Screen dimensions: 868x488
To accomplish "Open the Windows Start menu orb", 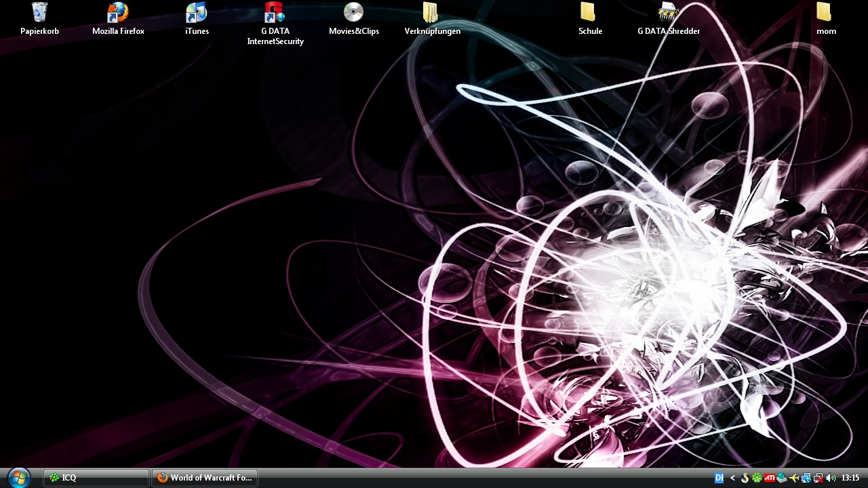I will point(18,478).
